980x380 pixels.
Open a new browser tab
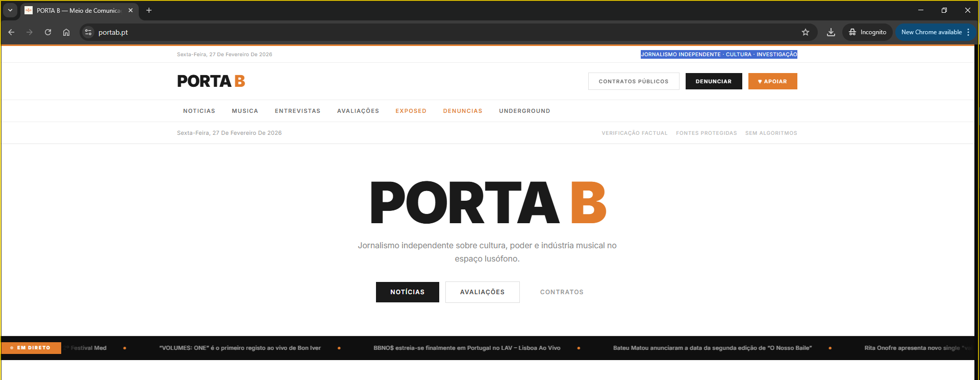point(149,10)
